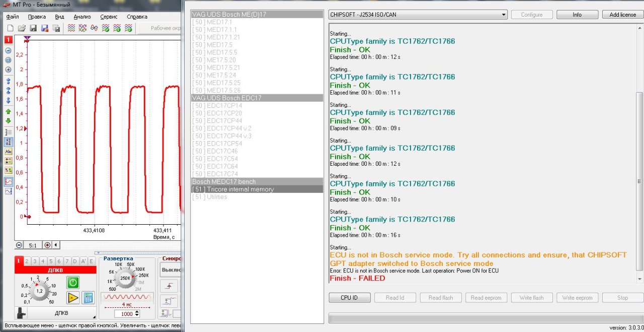The height and width of the screenshot is (332, 644).
Task: Click the floppy disk Save icon
Action: (x=33, y=28)
